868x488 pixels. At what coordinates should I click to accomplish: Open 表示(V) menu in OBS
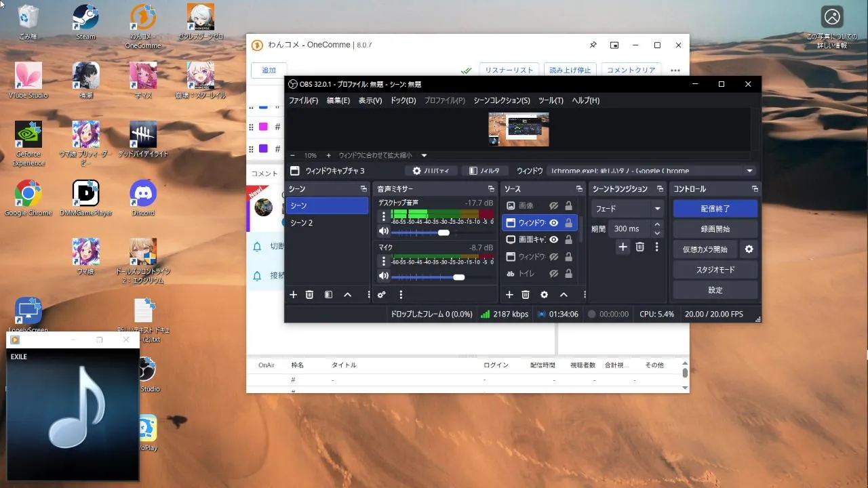click(370, 100)
